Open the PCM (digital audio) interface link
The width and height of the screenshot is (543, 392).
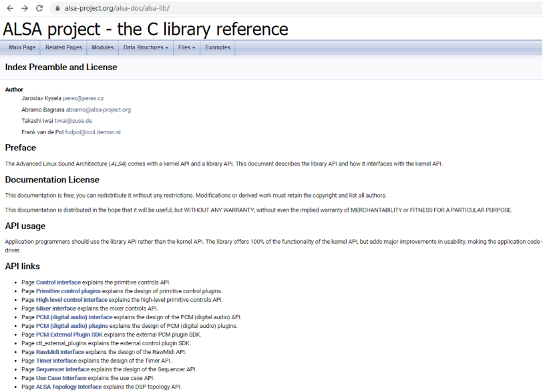74,317
